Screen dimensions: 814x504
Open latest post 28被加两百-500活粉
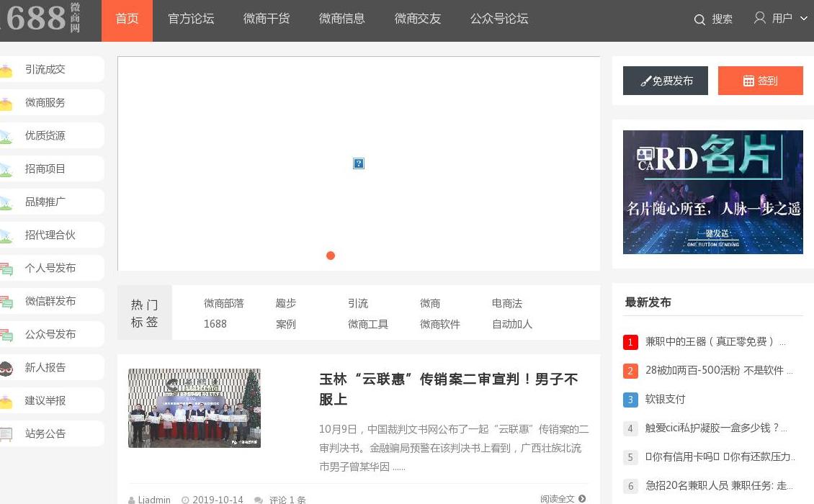tap(718, 370)
